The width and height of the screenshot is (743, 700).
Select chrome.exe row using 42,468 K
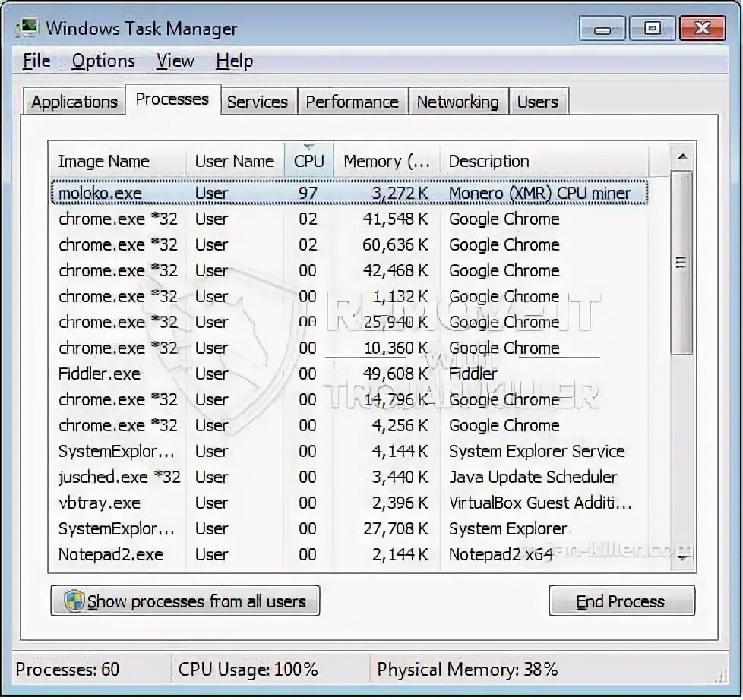pyautogui.click(x=349, y=270)
